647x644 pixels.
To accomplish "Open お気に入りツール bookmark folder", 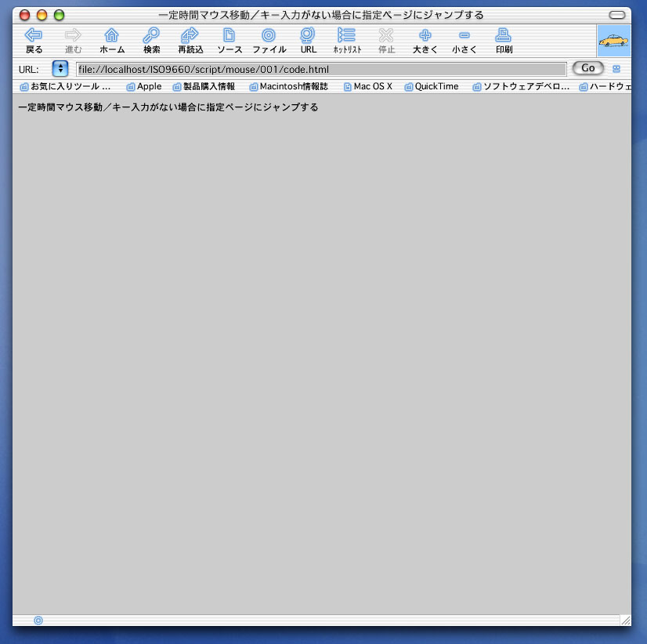I will pyautogui.click(x=65, y=86).
